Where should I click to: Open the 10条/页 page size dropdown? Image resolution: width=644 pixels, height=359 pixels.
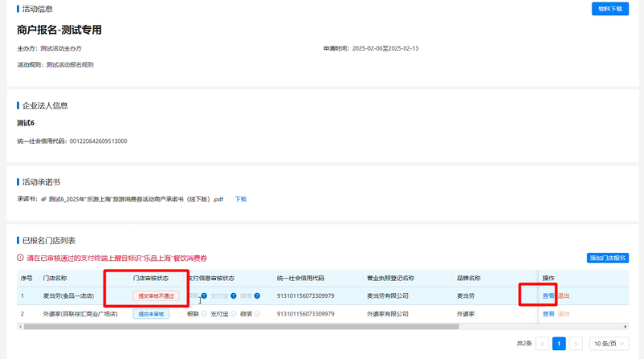608,344
